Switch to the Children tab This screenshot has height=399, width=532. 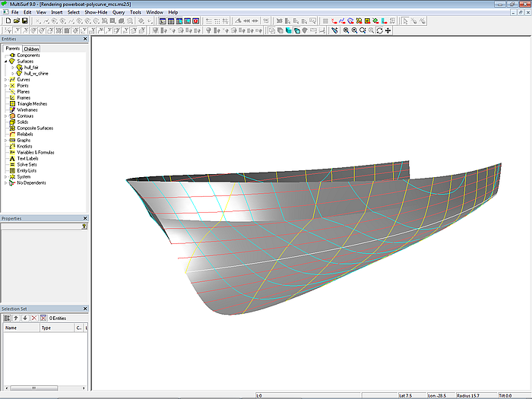(x=31, y=49)
